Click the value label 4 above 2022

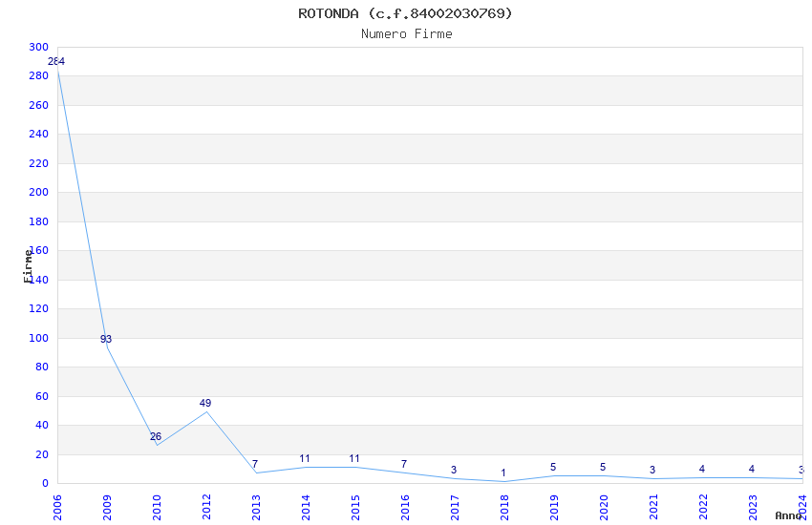click(x=702, y=469)
